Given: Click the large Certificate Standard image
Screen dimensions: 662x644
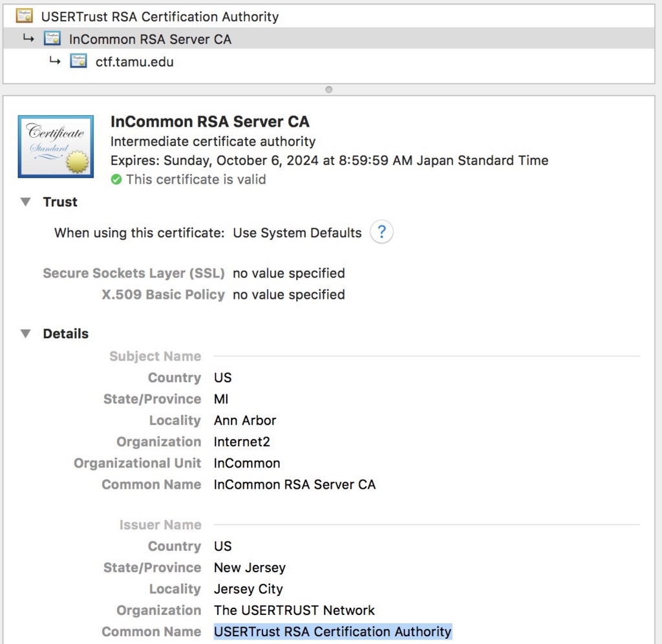Looking at the screenshot, I should 56,147.
